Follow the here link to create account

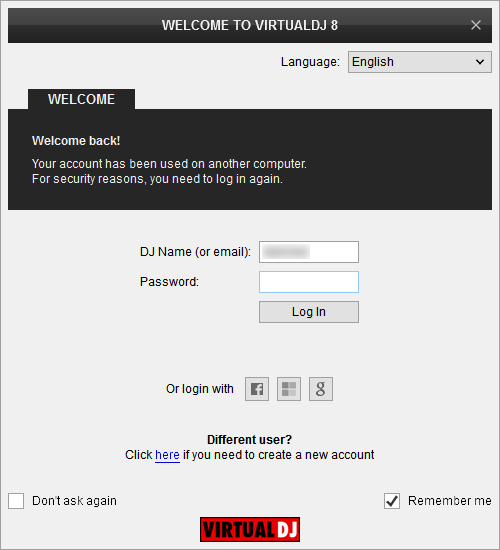point(167,455)
